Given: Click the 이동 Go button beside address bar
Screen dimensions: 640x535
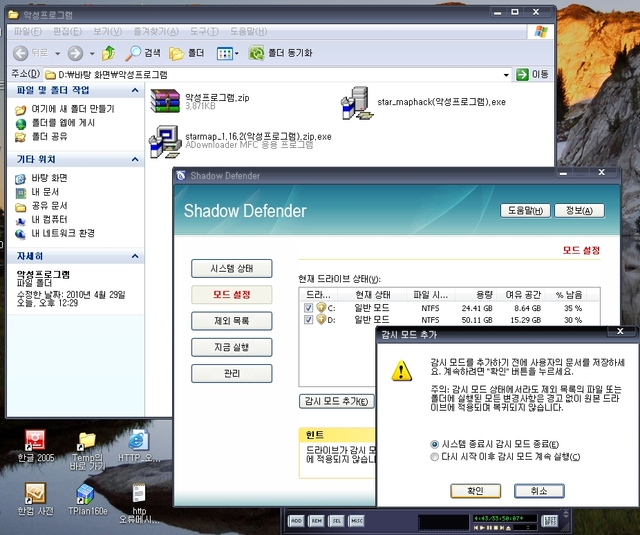Looking at the screenshot, I should (532, 75).
